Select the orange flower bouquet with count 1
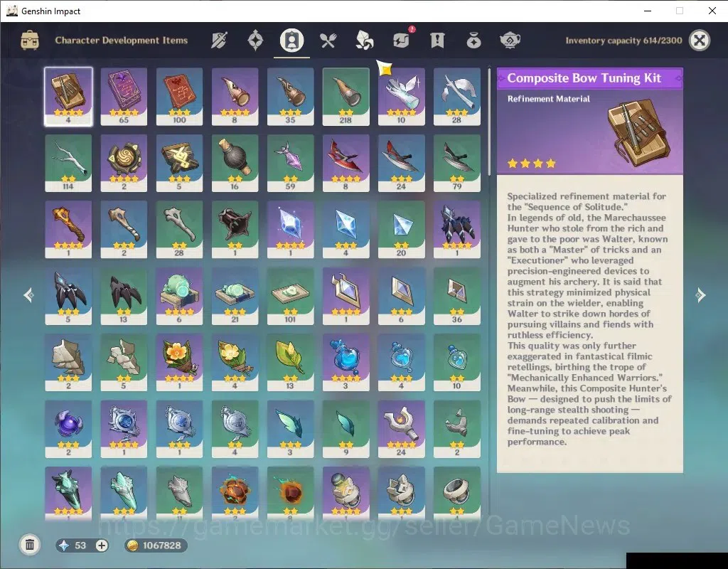 [x=179, y=362]
